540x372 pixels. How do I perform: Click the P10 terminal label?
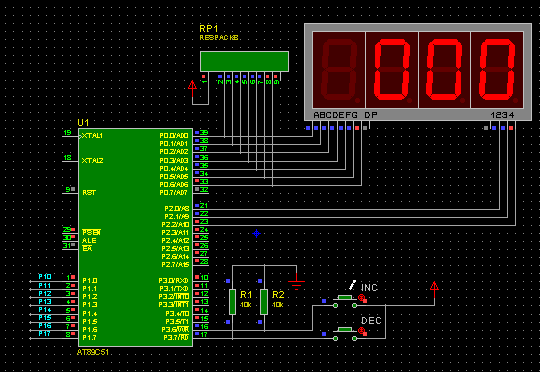[x=45, y=277]
